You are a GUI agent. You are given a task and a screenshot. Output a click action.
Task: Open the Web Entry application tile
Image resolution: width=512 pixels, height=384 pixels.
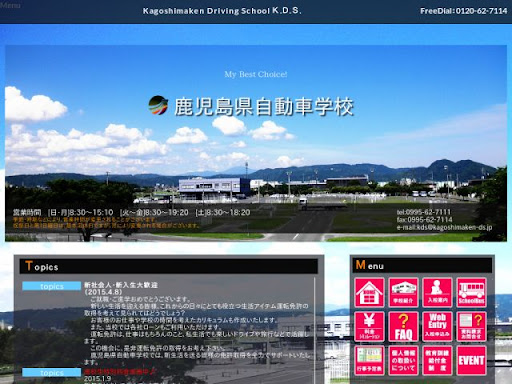pyautogui.click(x=437, y=327)
